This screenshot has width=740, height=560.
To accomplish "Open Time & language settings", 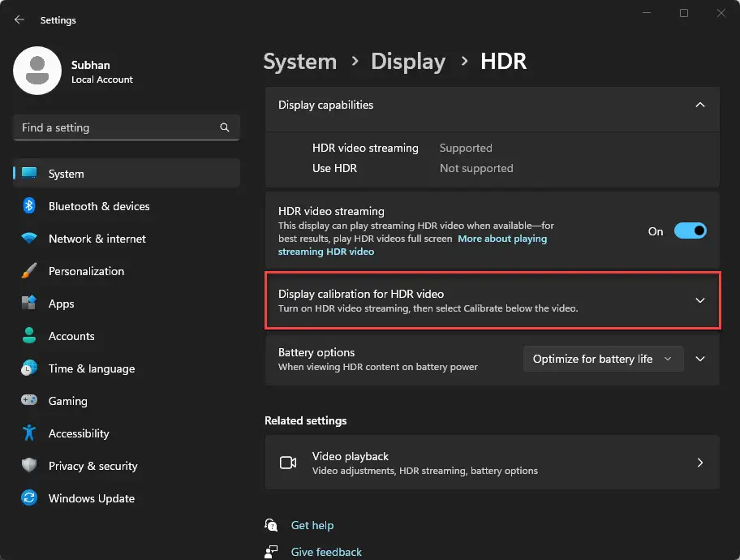I will click(x=30, y=368).
